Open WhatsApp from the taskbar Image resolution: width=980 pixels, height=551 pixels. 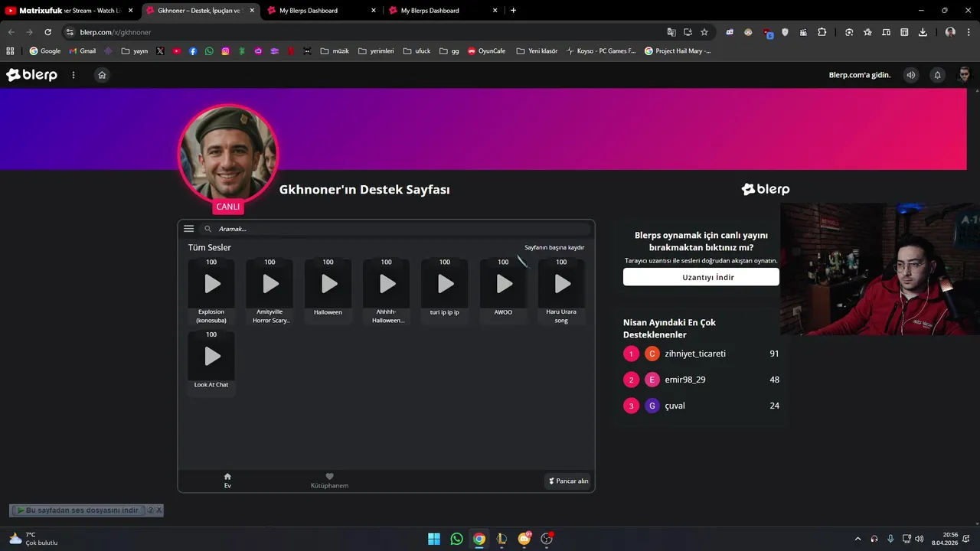coord(457,539)
